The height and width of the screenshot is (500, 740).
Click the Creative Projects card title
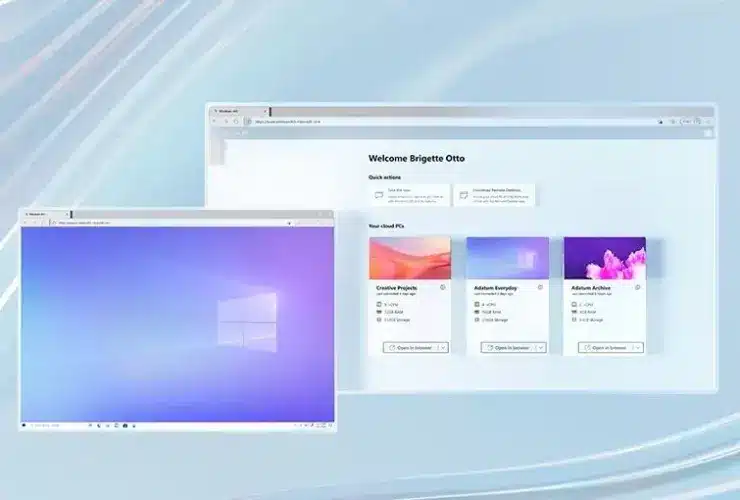(x=396, y=288)
